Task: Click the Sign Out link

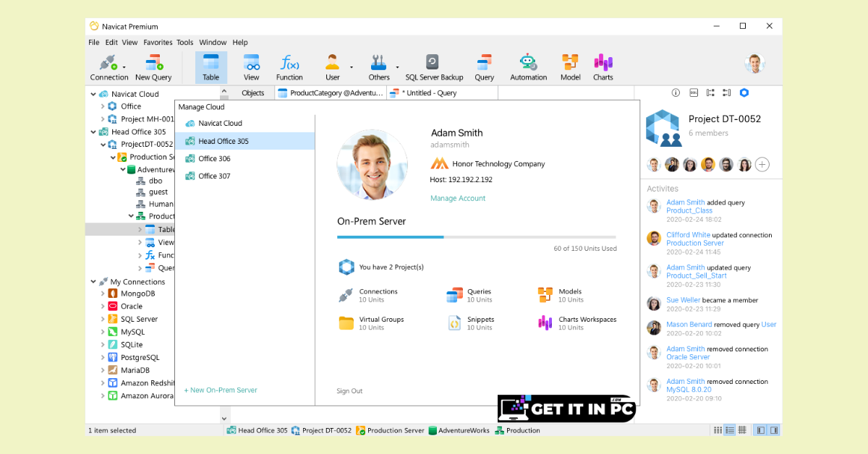Action: (x=349, y=391)
